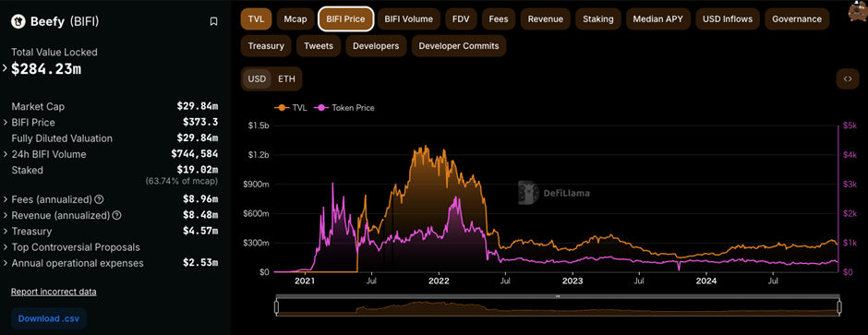Toggle the Revenue chart metric
868x335 pixels.
click(x=545, y=18)
